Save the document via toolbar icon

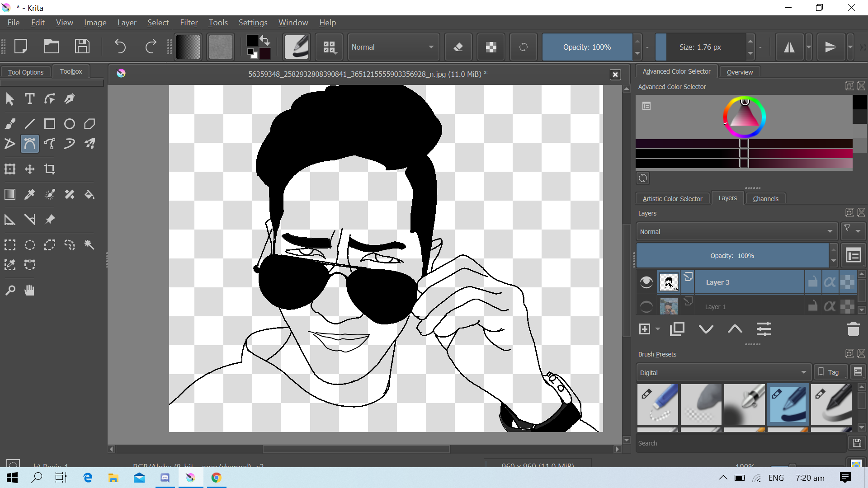click(82, 47)
